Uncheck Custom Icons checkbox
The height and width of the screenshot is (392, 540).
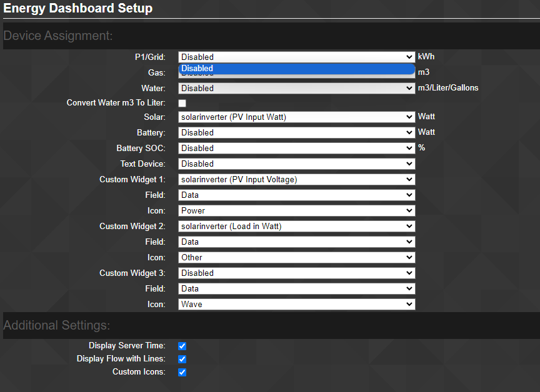[x=182, y=372]
